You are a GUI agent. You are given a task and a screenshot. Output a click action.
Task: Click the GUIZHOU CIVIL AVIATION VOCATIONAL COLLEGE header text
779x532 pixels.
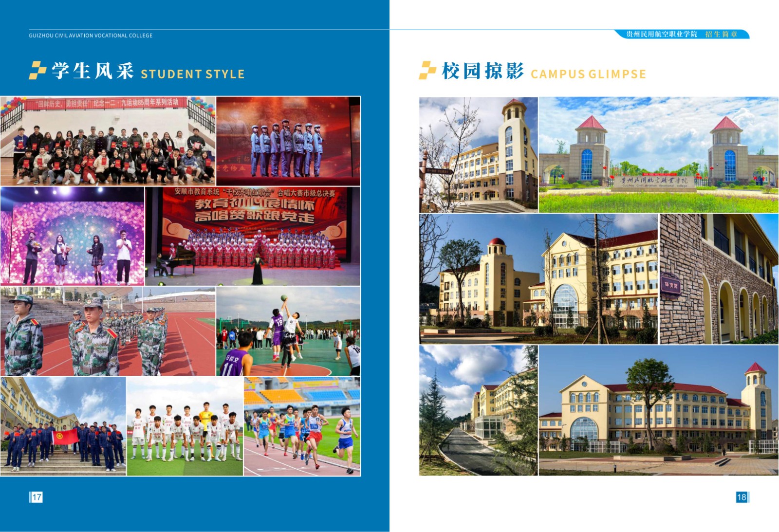coord(91,36)
